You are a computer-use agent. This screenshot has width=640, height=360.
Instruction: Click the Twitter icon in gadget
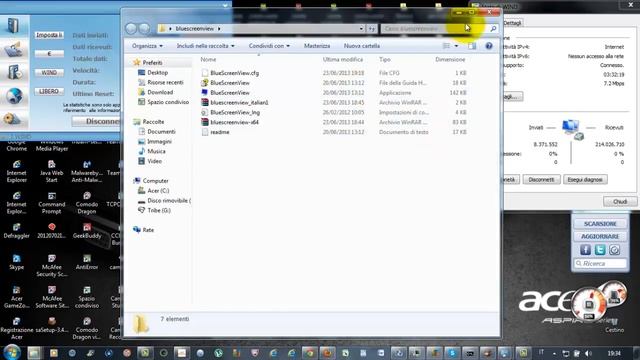tap(600, 250)
